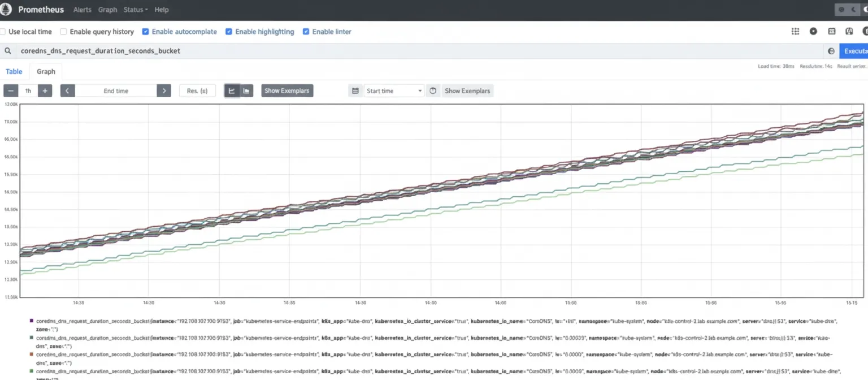Disable the Enable autocomplete checkbox

tap(146, 32)
